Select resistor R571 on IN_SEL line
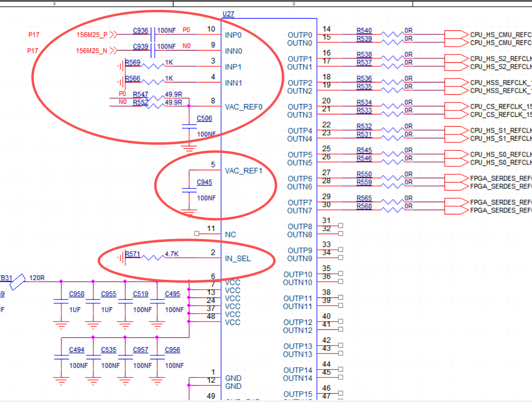Viewport: 532px width, 402px height. (x=153, y=258)
